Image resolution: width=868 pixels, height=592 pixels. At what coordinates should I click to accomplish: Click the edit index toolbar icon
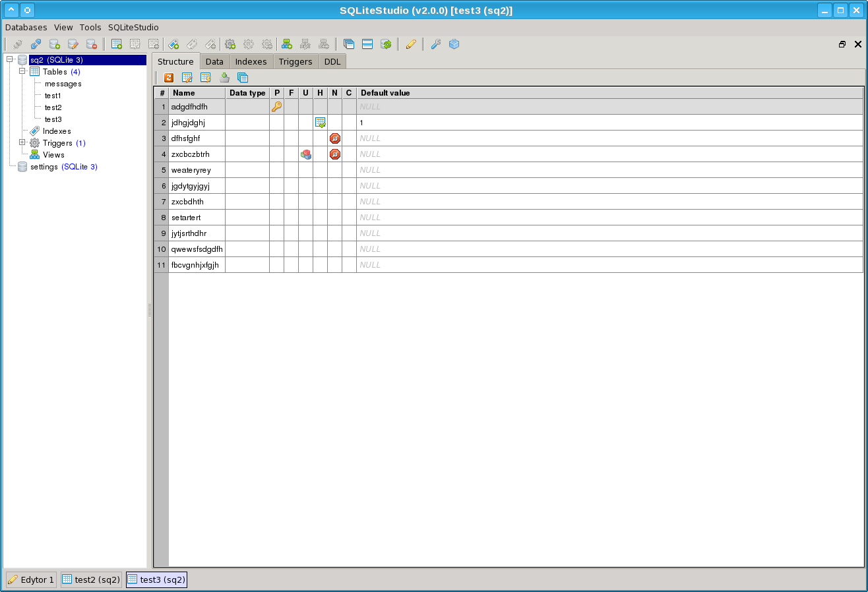coord(192,44)
